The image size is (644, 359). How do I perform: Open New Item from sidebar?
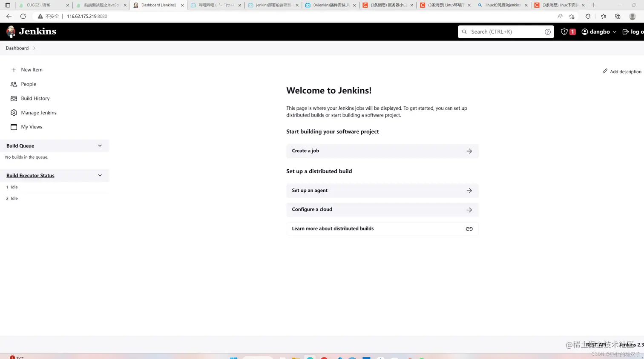[32, 70]
